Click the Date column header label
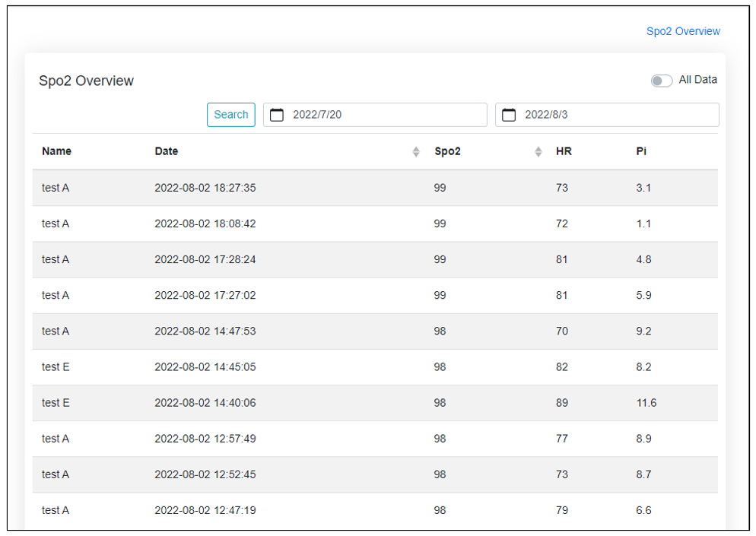756x536 pixels. [x=167, y=151]
